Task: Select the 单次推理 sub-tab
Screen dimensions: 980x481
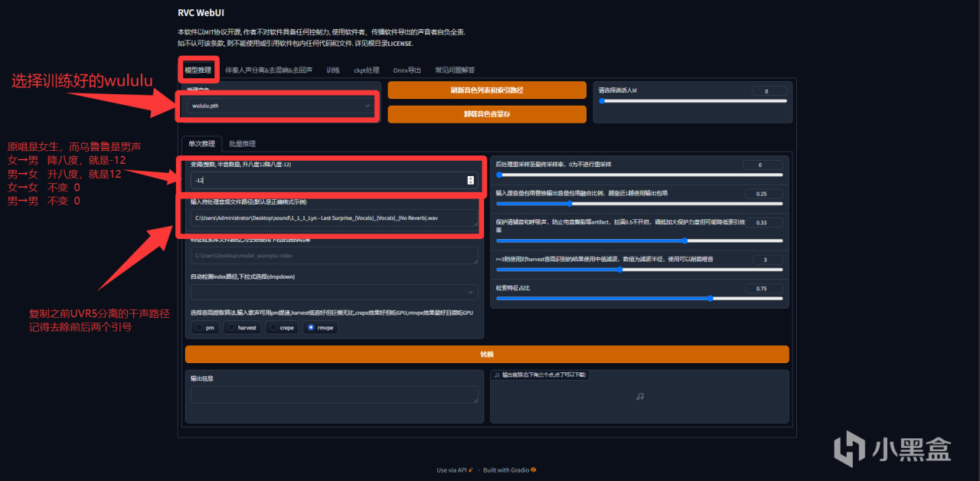Action: [203, 143]
